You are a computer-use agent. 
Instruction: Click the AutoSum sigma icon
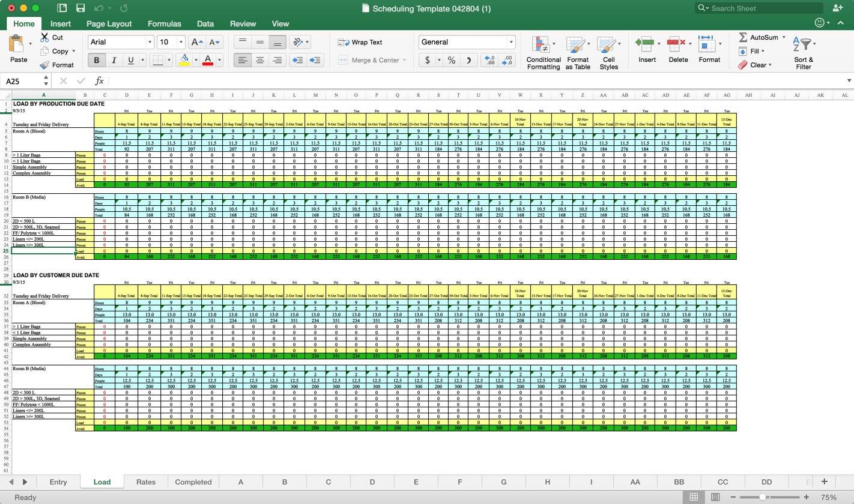coord(743,37)
